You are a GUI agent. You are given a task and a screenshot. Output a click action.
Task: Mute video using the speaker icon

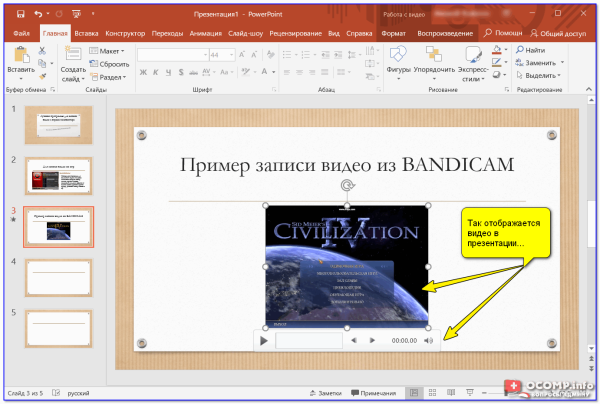(x=429, y=341)
